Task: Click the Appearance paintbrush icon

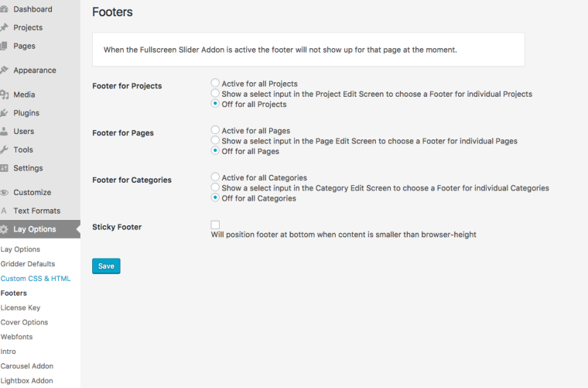Action: 4,70
